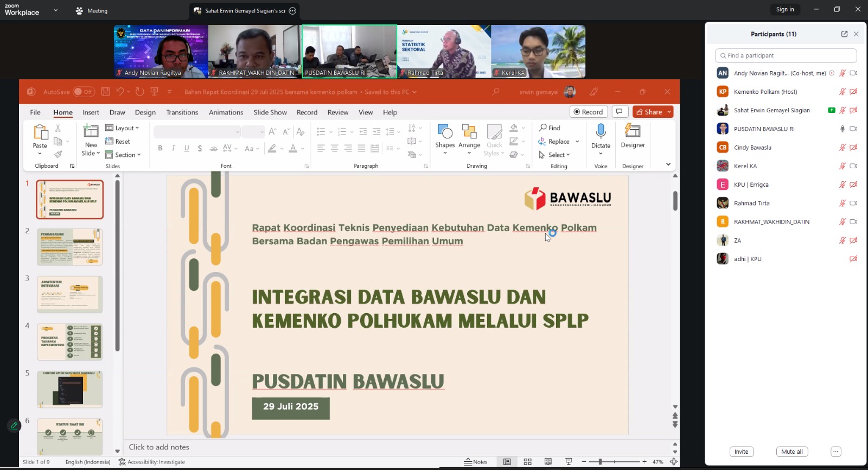The height and width of the screenshot is (470, 868).
Task: Click the Redo/Repeat icon
Action: 139,92
